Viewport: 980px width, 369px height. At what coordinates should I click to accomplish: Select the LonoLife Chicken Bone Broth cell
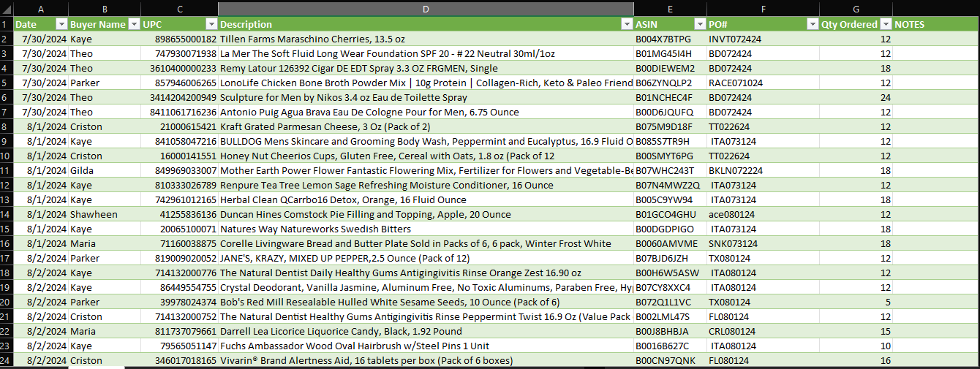point(426,83)
